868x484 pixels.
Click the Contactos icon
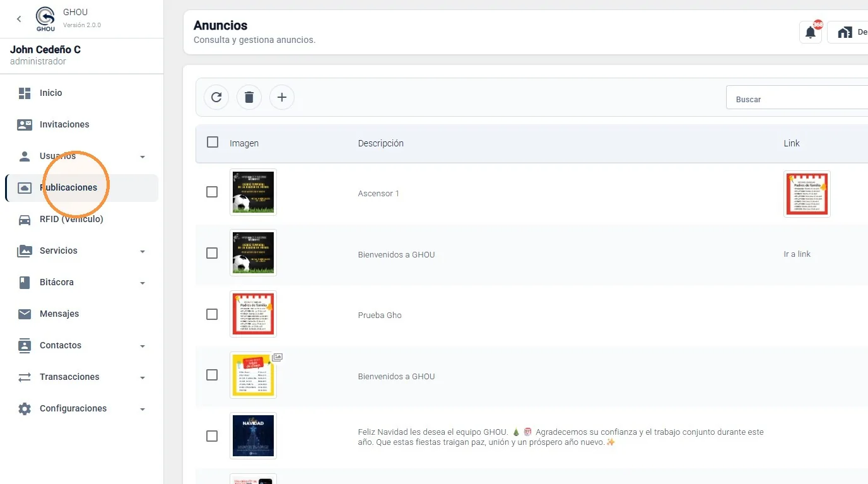click(x=25, y=345)
